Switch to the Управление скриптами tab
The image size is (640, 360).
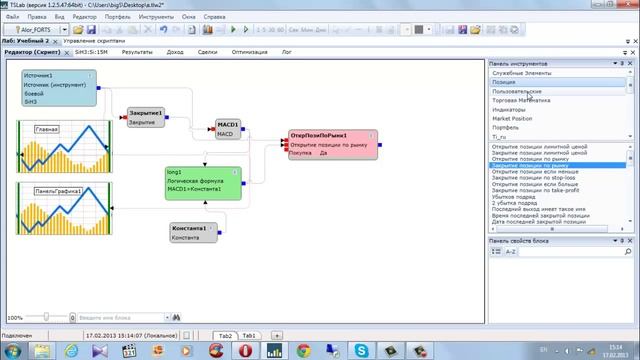tap(94, 41)
